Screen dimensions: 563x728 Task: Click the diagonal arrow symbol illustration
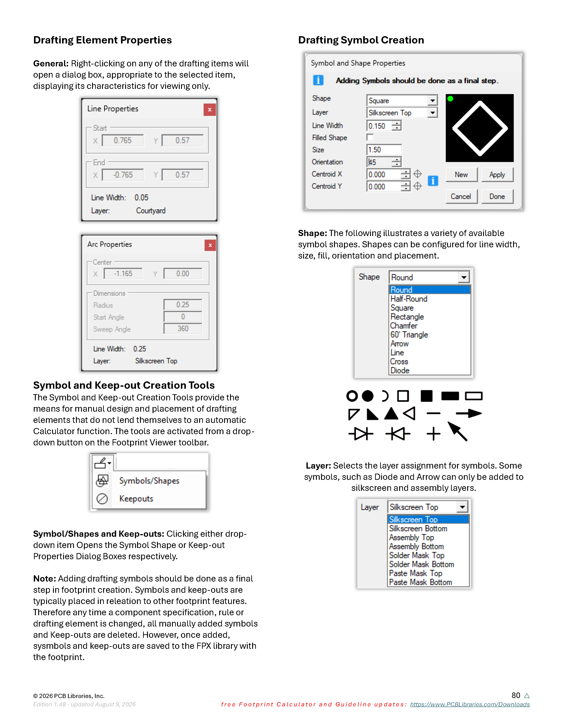(458, 431)
